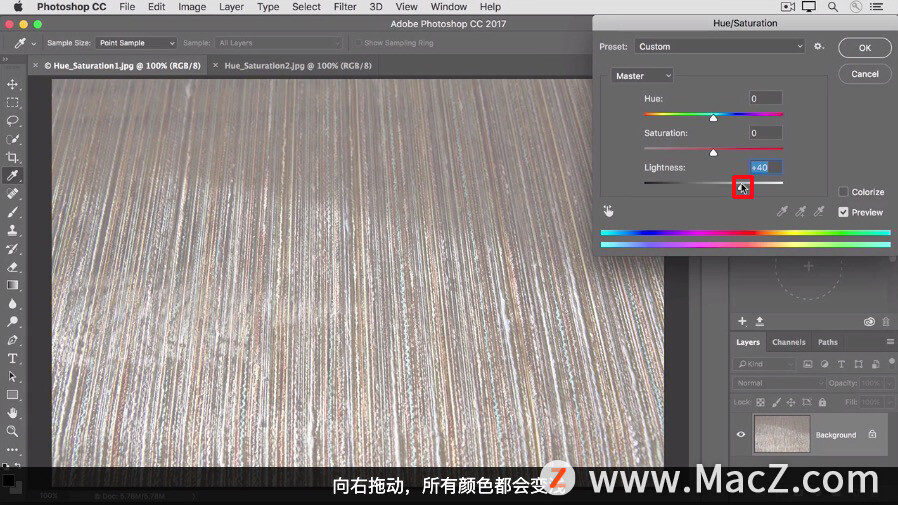
Task: Click the Hue slider handle
Action: click(x=713, y=118)
